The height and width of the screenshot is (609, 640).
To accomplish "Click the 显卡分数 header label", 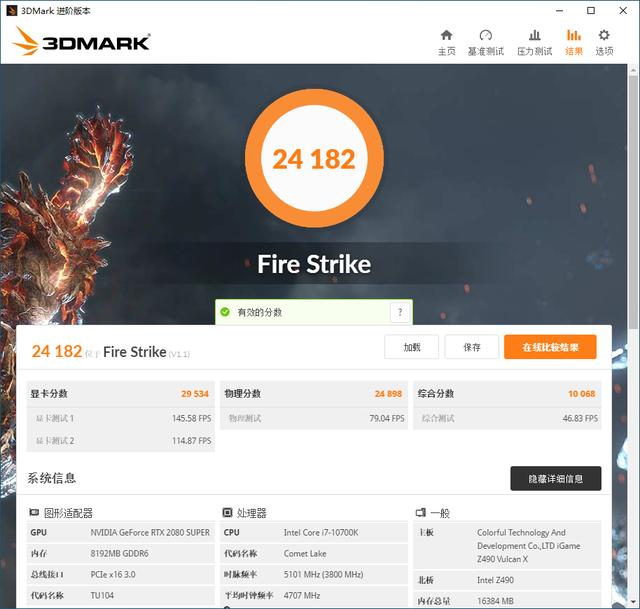I will pyautogui.click(x=49, y=393).
